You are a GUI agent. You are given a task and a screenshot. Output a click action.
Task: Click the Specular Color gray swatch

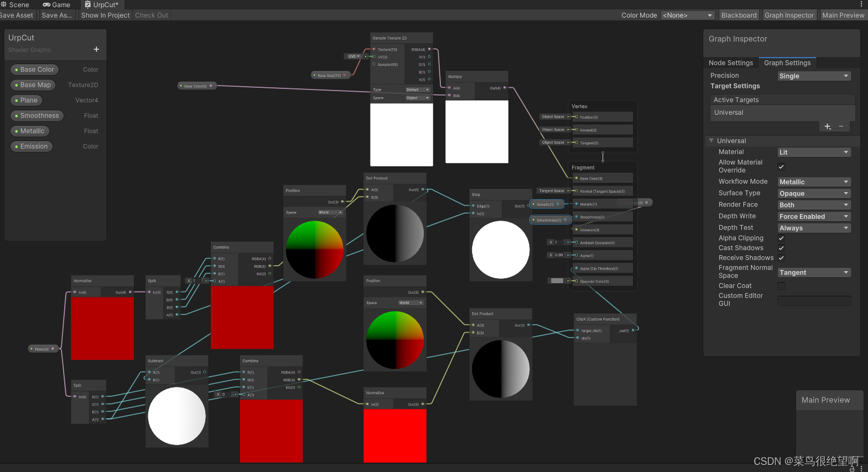coord(557,281)
